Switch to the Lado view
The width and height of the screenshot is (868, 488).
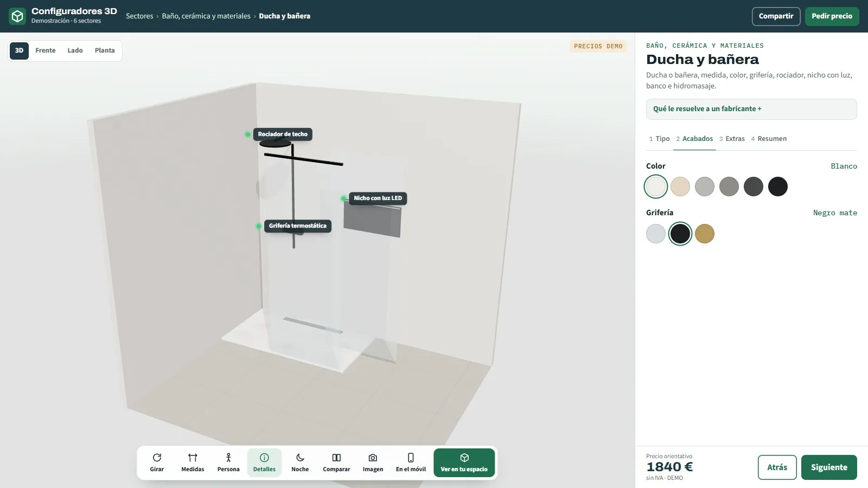(x=75, y=50)
